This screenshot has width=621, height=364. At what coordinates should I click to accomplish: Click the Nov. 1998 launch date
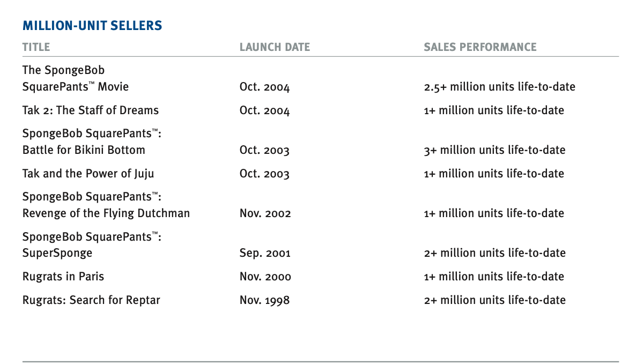[264, 300]
